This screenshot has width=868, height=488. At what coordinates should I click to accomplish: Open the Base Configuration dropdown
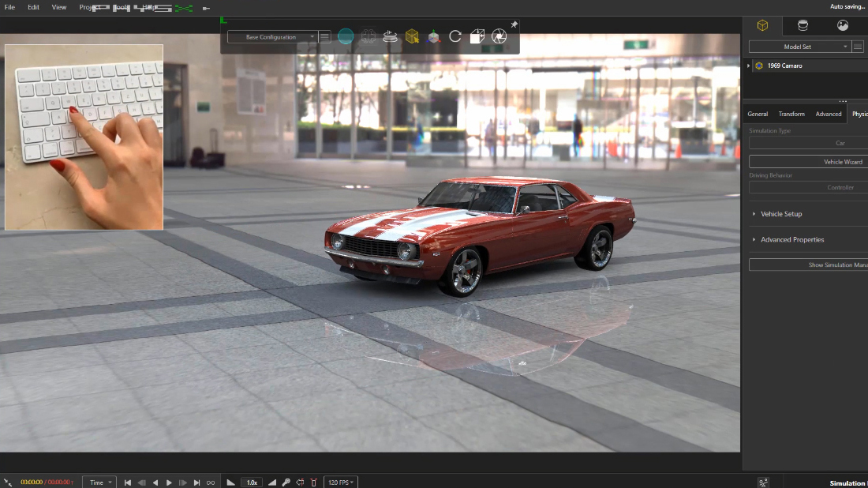(x=272, y=37)
